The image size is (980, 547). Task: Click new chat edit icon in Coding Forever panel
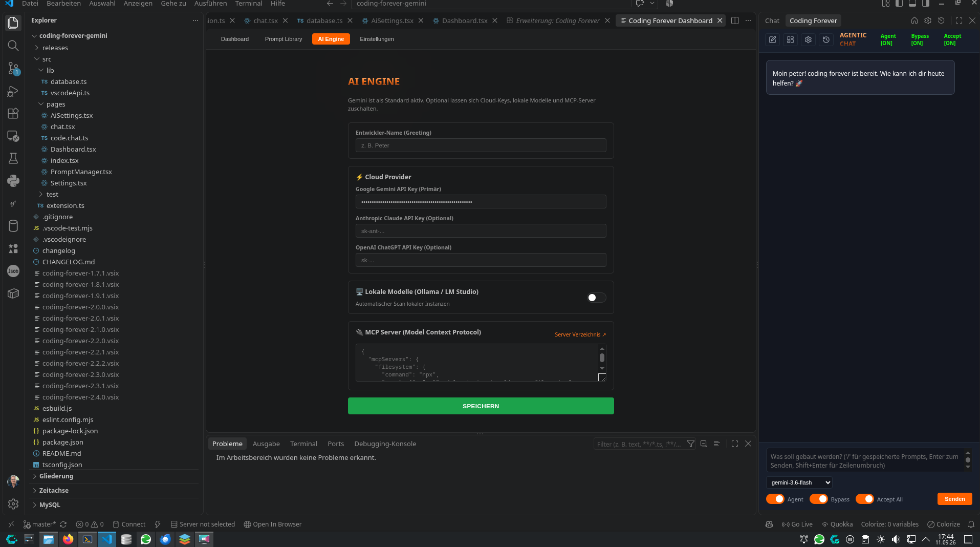coord(773,39)
